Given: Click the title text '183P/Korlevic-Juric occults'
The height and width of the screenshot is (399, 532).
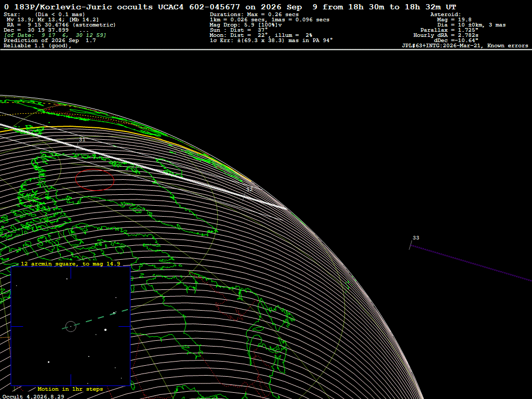Looking at the screenshot, I should click(84, 7).
